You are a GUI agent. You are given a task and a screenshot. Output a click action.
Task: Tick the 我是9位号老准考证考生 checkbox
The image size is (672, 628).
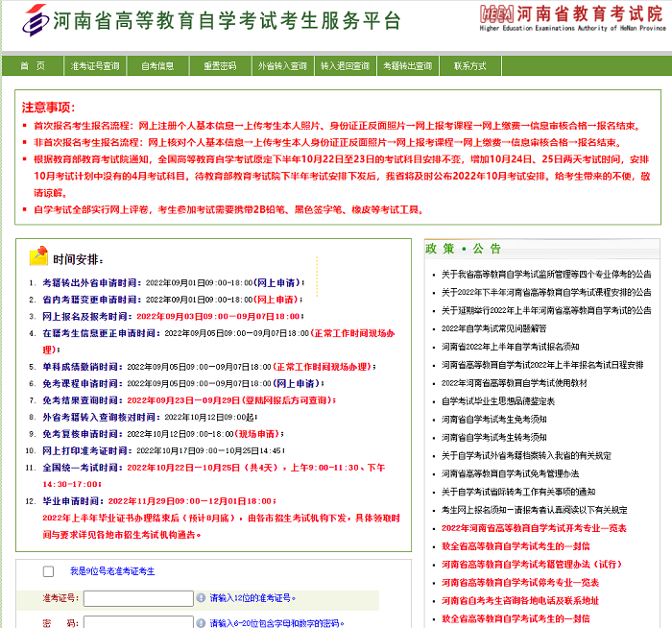coord(48,571)
